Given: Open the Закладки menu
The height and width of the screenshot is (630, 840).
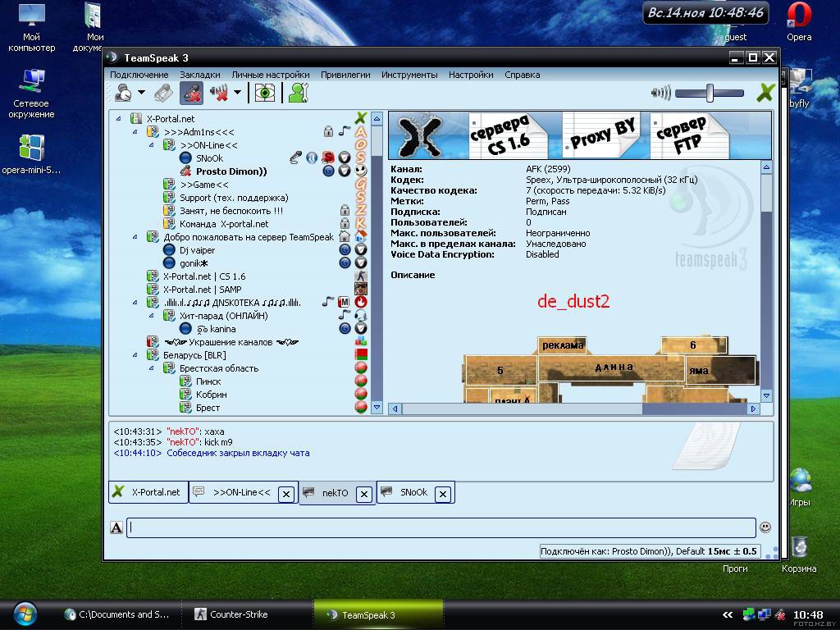Looking at the screenshot, I should point(200,75).
